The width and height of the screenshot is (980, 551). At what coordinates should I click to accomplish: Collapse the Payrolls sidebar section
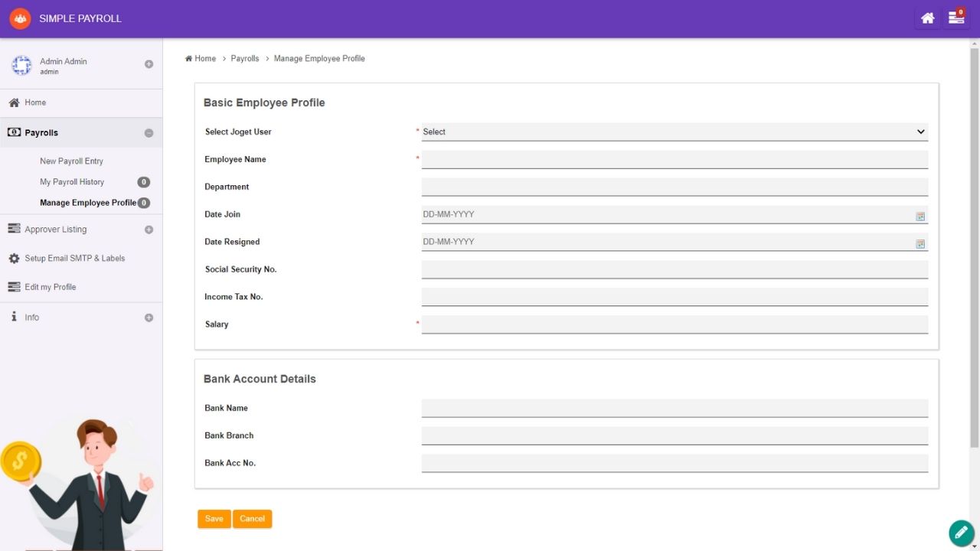pyautogui.click(x=149, y=133)
